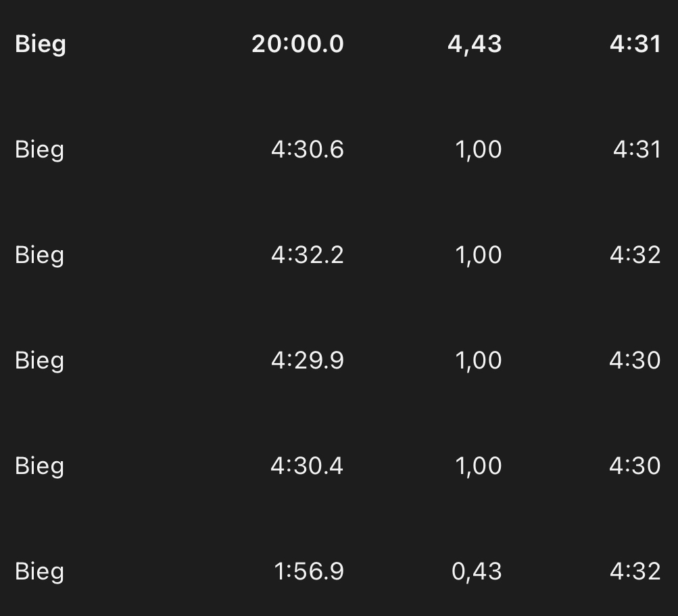Select the lap time 4:30.6
Screen dimensions: 678x616
point(308,149)
